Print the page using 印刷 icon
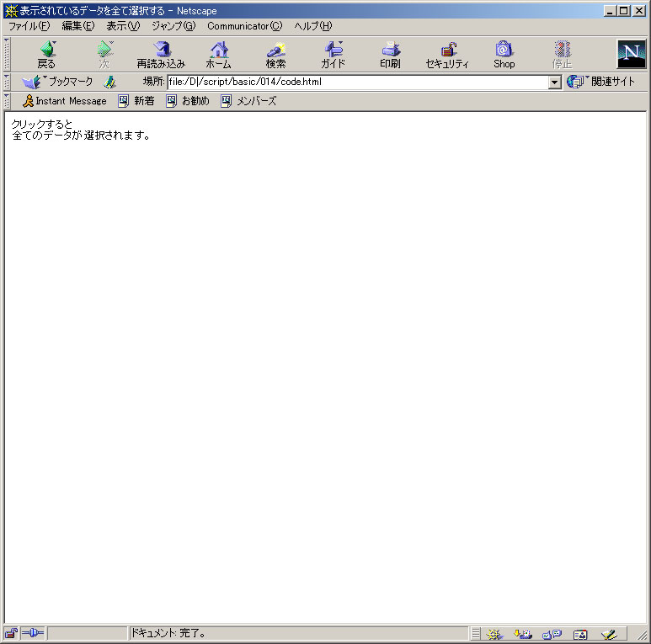This screenshot has height=644, width=651. pos(390,55)
